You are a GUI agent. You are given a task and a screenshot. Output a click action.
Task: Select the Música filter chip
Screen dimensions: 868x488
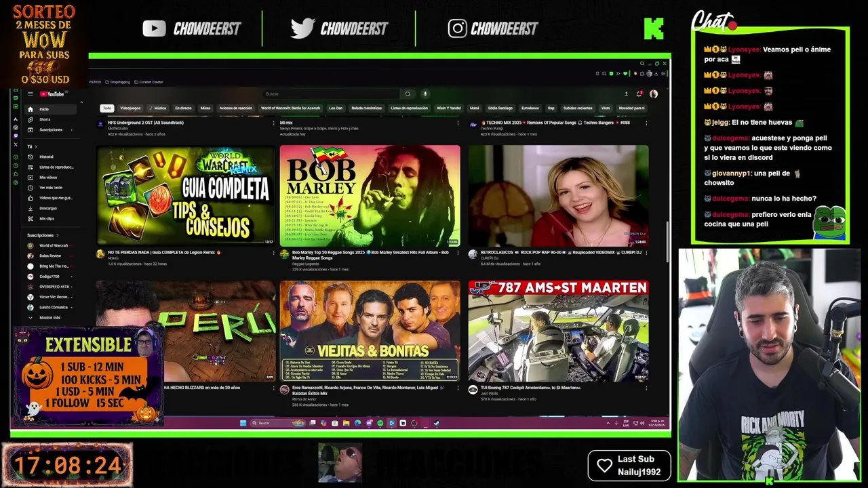(159, 108)
